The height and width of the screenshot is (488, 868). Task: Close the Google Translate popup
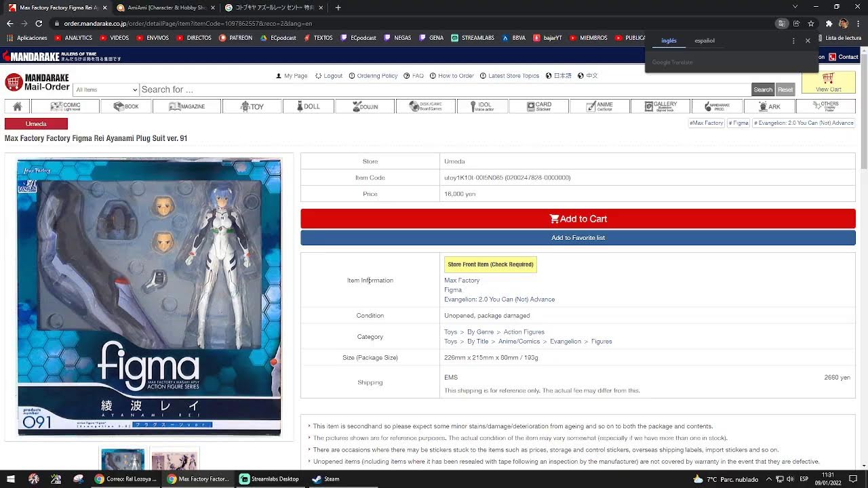808,41
